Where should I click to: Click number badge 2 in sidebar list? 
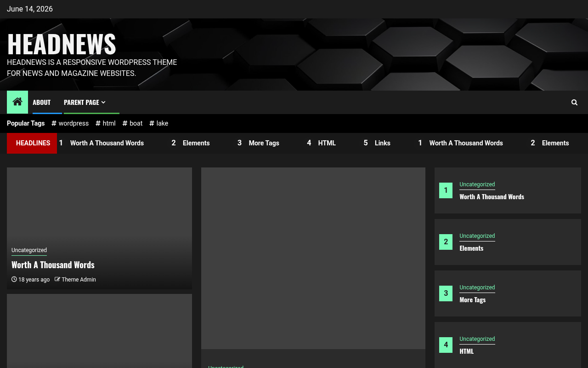click(446, 242)
